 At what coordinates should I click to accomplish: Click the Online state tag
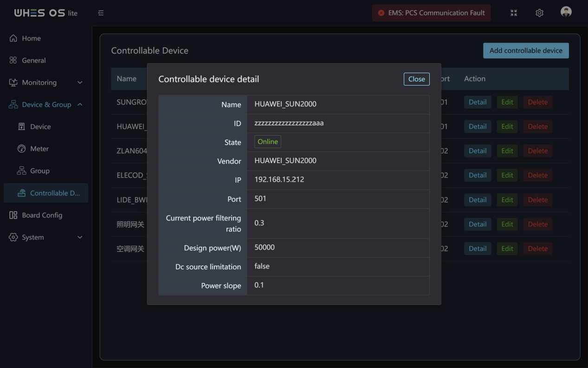(268, 142)
